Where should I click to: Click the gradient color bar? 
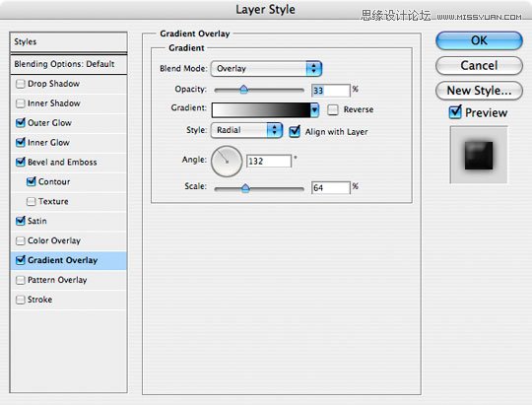[x=261, y=110]
